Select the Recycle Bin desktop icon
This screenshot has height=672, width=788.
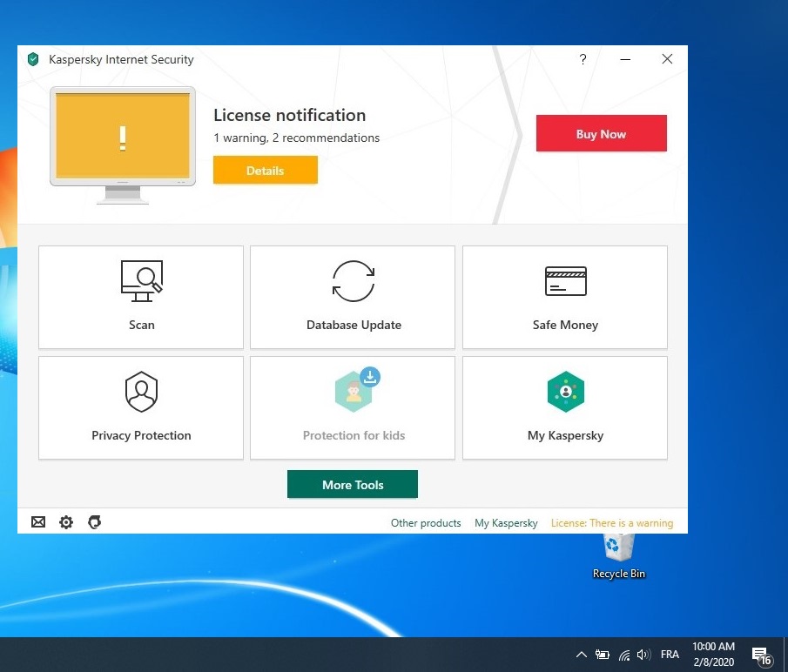click(618, 556)
